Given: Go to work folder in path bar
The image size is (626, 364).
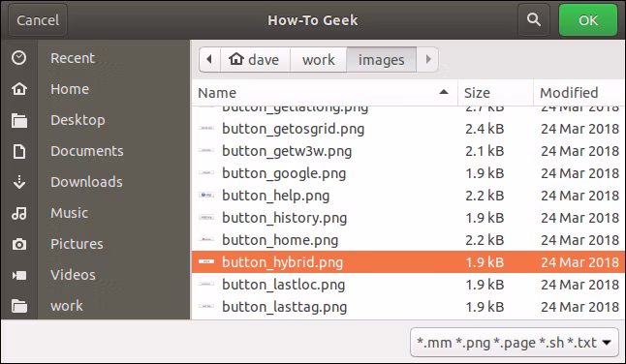Looking at the screenshot, I should (x=318, y=59).
